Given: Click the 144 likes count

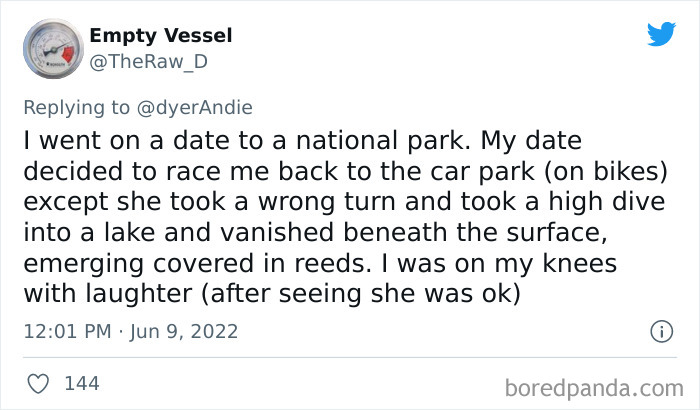Looking at the screenshot, I should (x=80, y=383).
